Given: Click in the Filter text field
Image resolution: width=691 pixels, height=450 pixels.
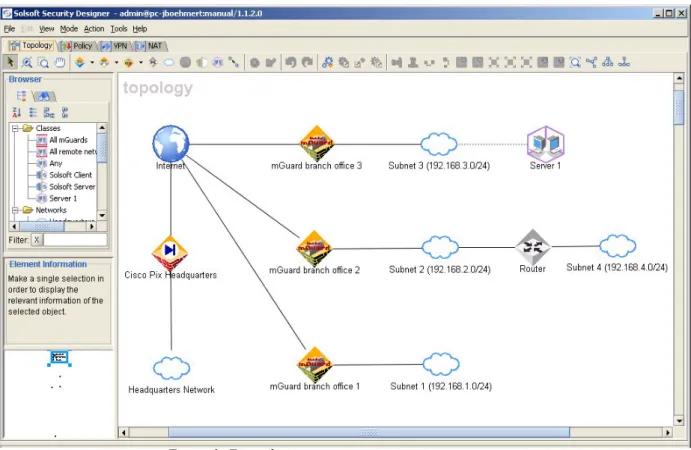Looking at the screenshot, I should click(x=75, y=240).
